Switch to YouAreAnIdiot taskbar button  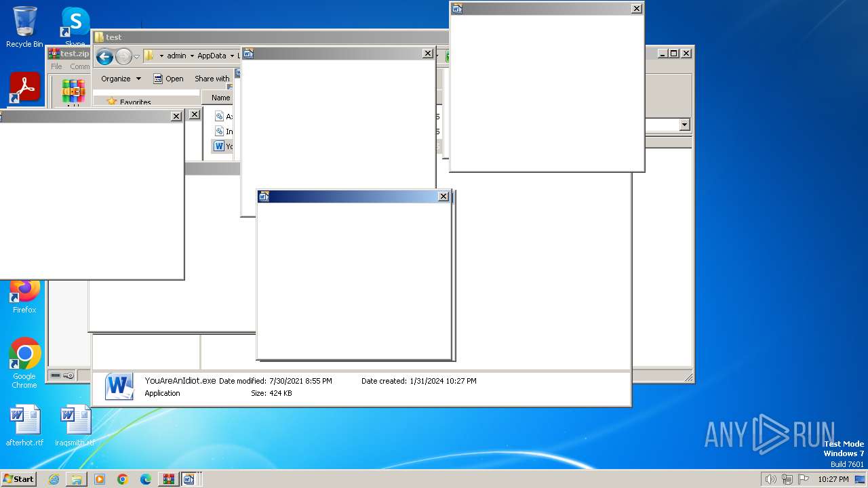[x=189, y=479]
